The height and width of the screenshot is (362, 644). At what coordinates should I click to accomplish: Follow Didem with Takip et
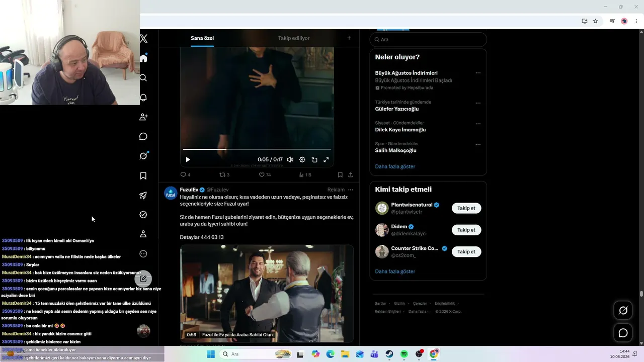point(466,230)
